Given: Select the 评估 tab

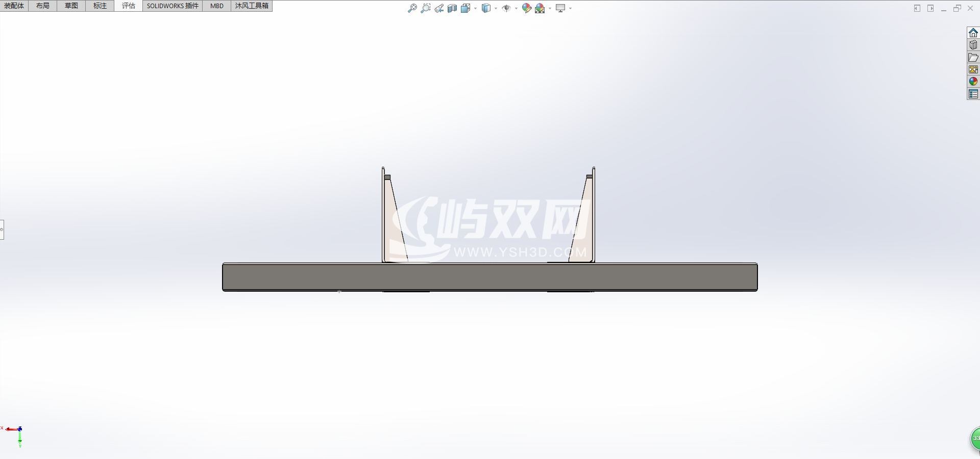Looking at the screenshot, I should pos(129,6).
